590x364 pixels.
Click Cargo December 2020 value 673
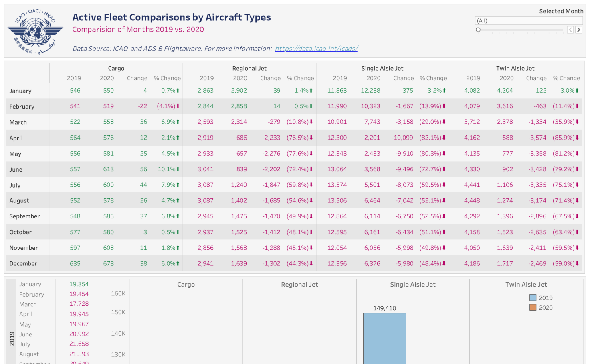point(109,263)
